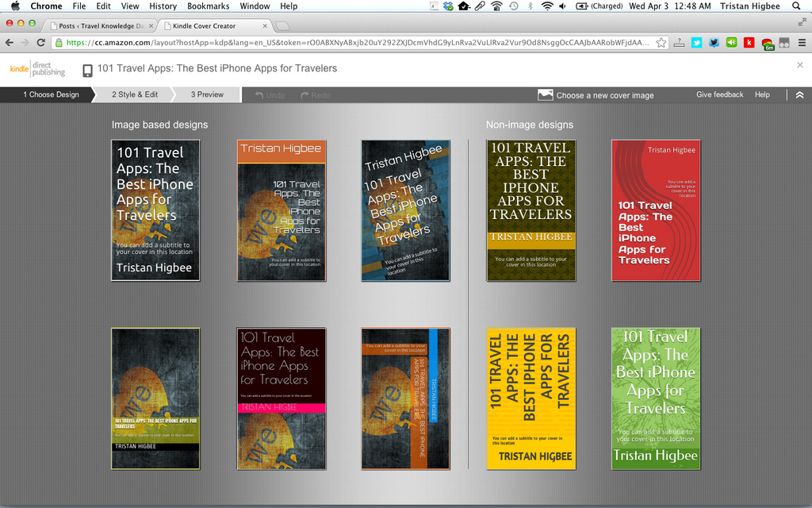This screenshot has height=508, width=812.
Task: Open the File menu
Action: (x=79, y=6)
